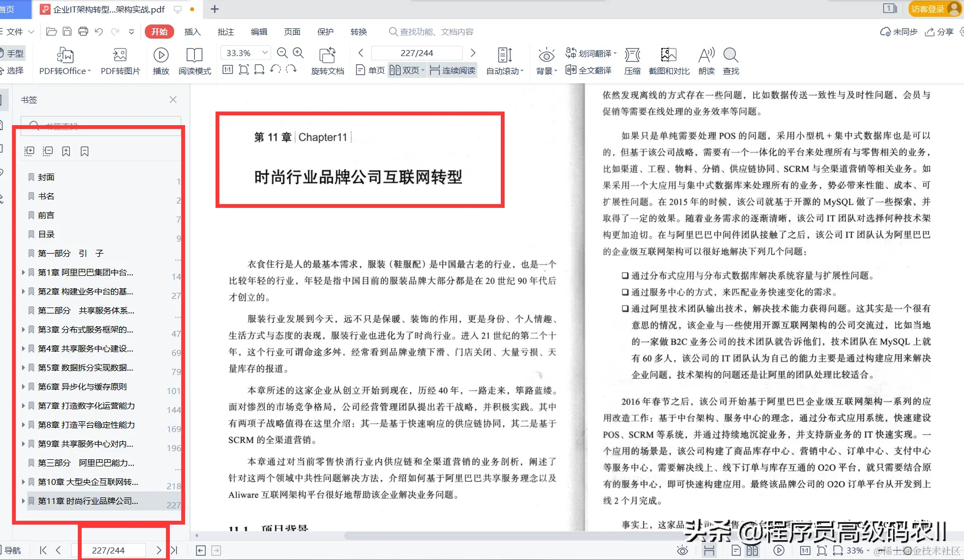The height and width of the screenshot is (560, 964).
Task: Start slideshow playback (播放)
Action: coord(161,61)
